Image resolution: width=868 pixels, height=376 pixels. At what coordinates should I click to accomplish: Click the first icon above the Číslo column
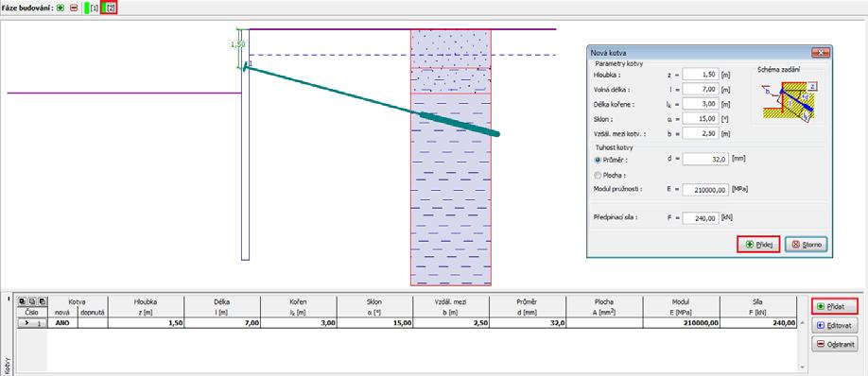click(23, 301)
